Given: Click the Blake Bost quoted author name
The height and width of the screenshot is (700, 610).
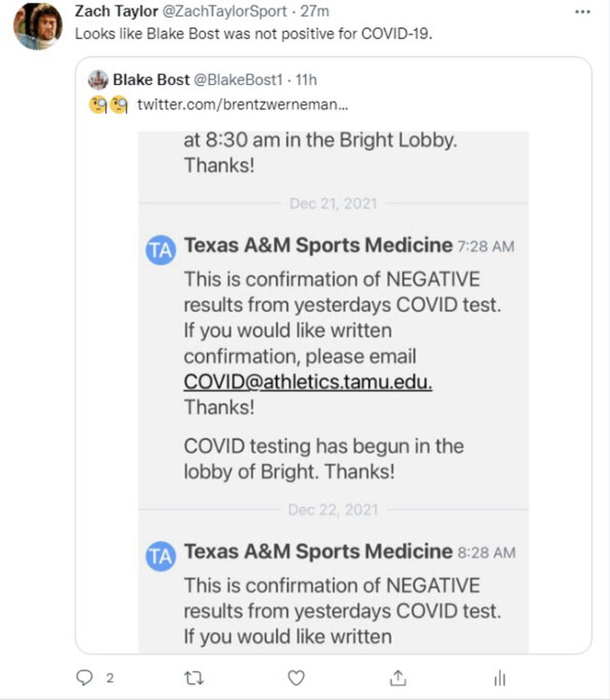Looking at the screenshot, I should (x=150, y=79).
